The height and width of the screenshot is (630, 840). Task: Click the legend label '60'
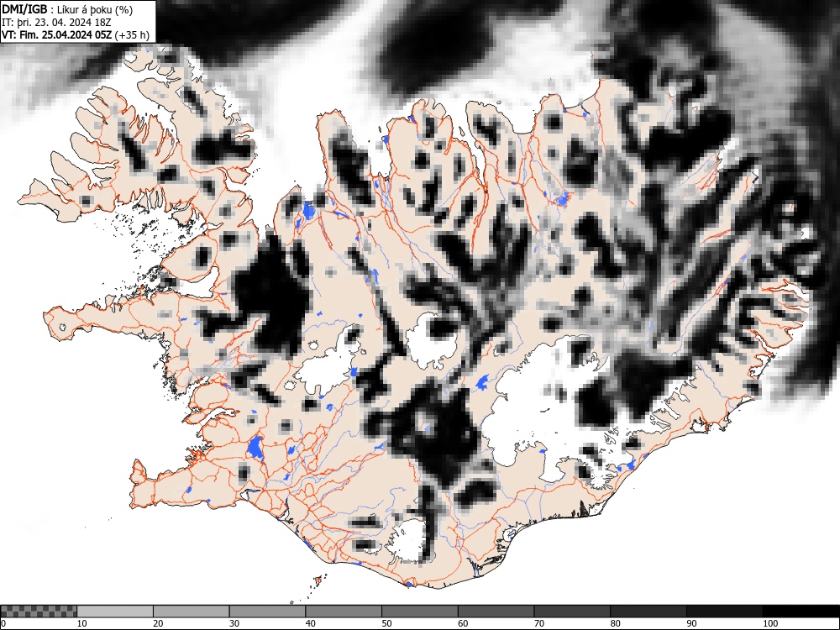tap(463, 623)
